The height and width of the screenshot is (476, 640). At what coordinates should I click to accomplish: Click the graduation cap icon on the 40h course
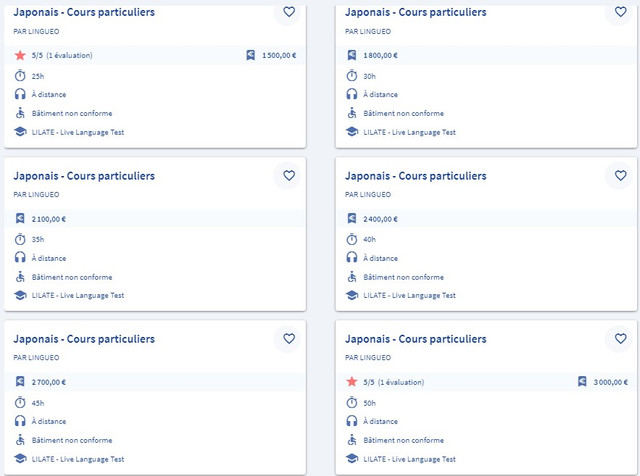pos(351,295)
